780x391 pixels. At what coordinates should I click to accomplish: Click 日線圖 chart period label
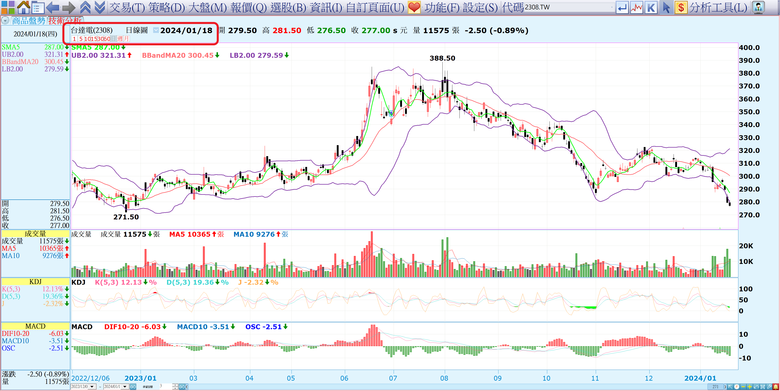coord(136,30)
